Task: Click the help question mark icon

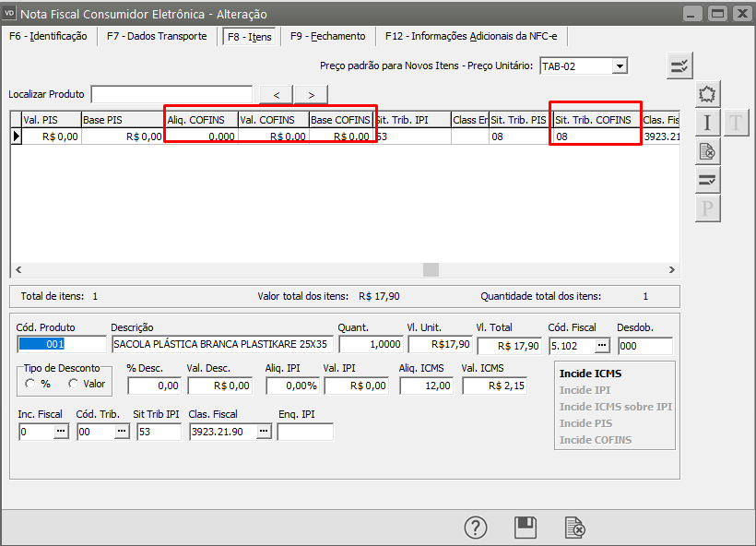Action: click(x=475, y=528)
